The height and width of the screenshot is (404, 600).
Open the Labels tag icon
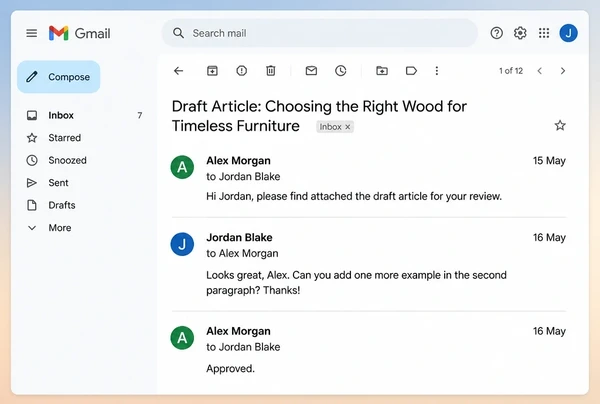click(411, 71)
